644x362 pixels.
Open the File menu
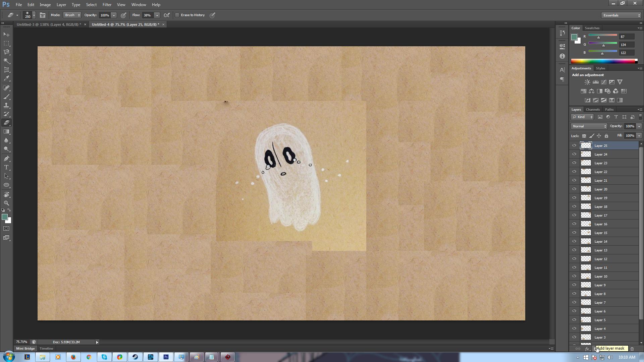tap(19, 5)
